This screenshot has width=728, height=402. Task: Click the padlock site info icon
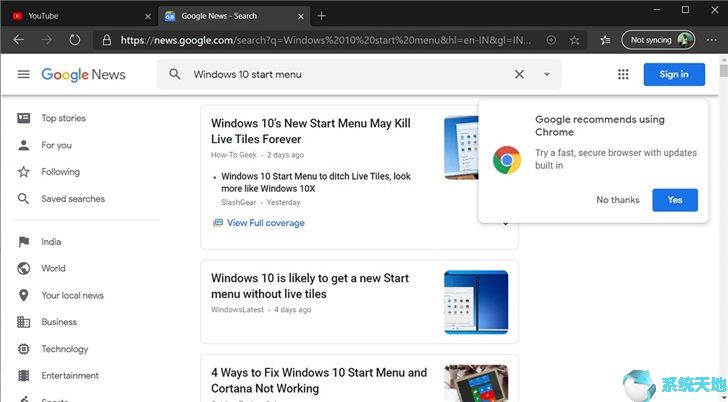coord(107,40)
